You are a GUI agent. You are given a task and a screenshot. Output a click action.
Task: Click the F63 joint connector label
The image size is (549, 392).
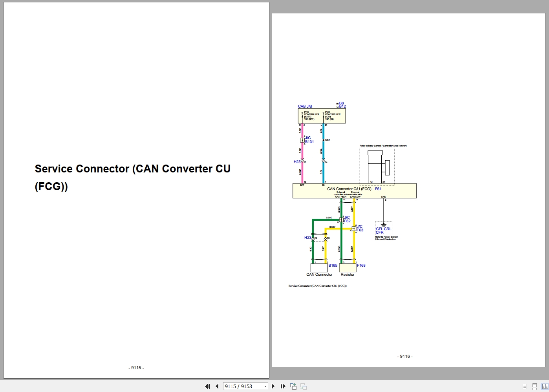click(x=360, y=230)
